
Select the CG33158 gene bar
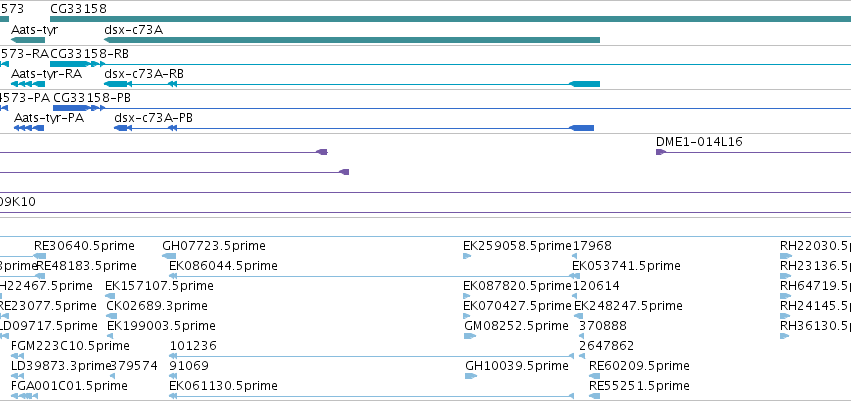(450, 19)
